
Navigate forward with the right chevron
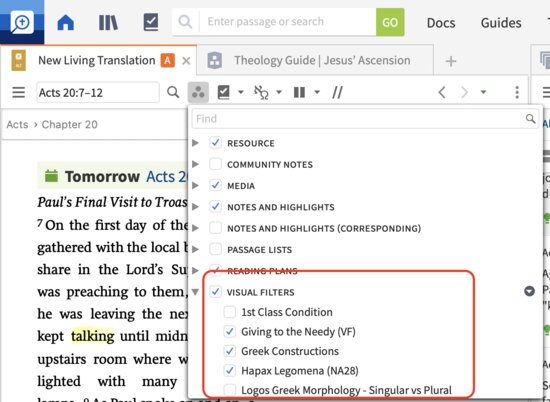point(464,93)
